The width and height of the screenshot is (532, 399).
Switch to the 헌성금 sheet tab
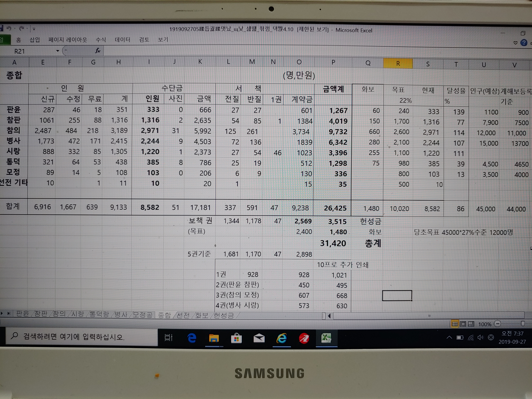tap(224, 315)
